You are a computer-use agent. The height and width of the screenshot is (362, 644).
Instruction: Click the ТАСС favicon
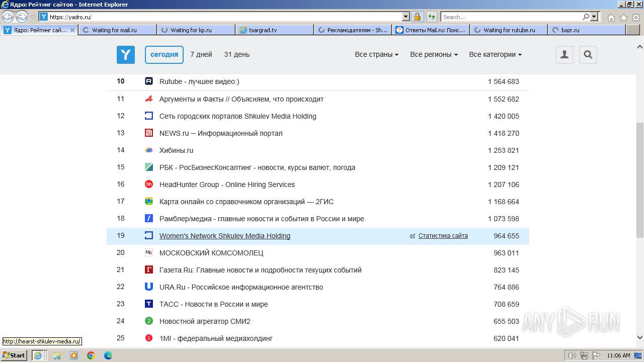point(148,304)
